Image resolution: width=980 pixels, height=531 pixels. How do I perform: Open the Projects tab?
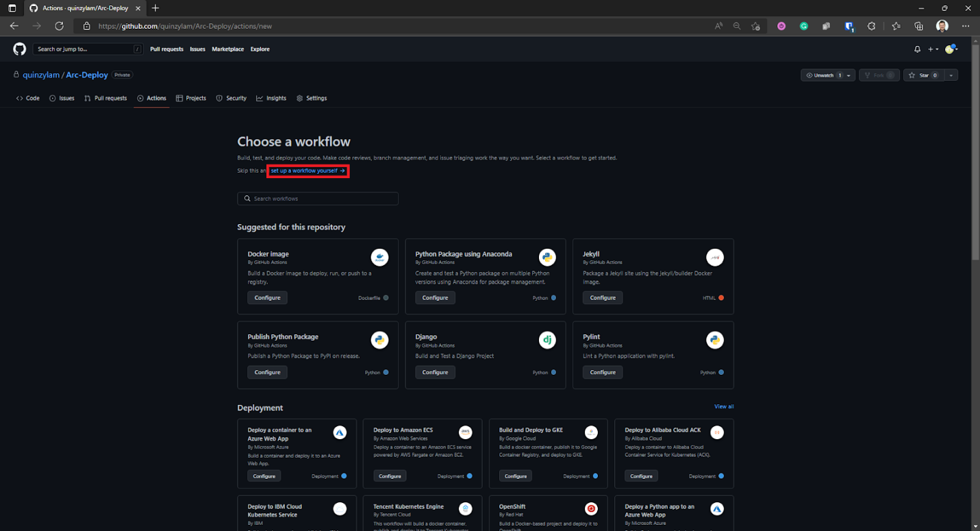(x=191, y=98)
